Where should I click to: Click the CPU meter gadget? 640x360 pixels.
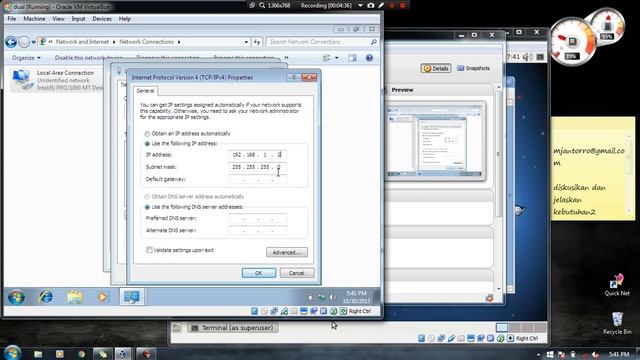tap(572, 41)
